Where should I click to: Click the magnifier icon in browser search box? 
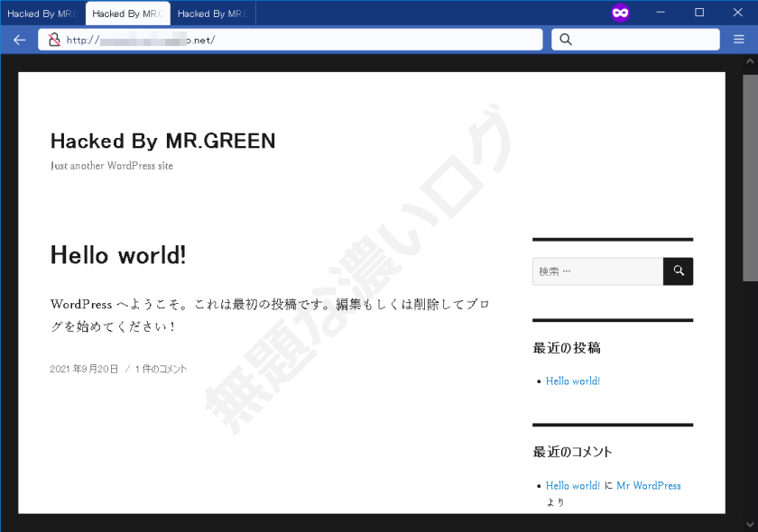point(566,40)
